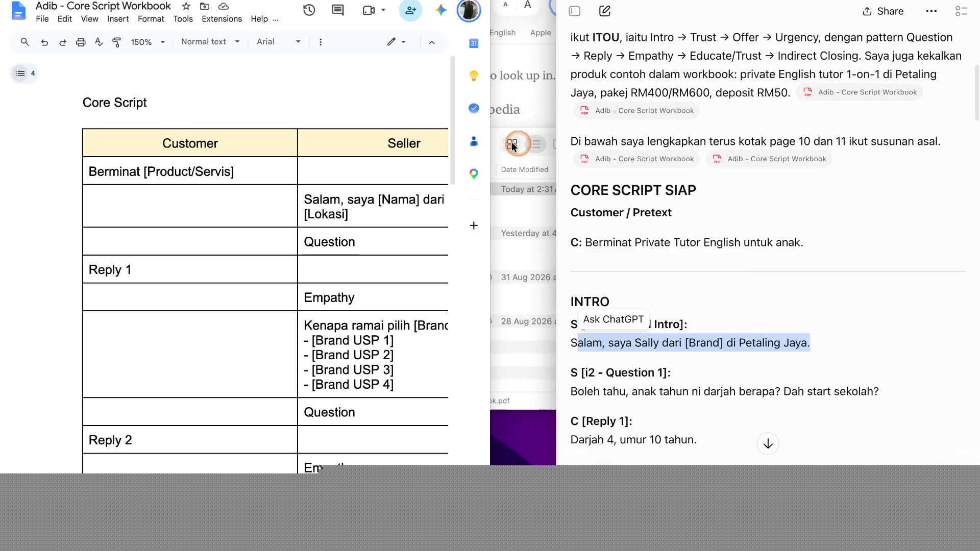Show document outline with 4 headings
Image resolution: width=980 pixels, height=551 pixels.
pos(24,73)
